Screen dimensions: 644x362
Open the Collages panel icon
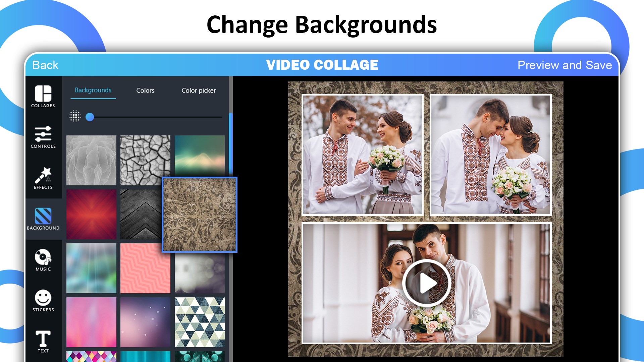pos(43,96)
